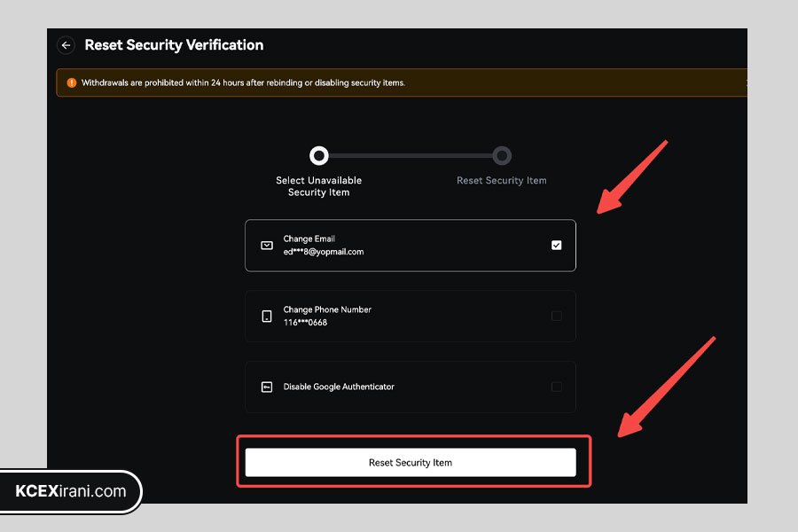The height and width of the screenshot is (532, 798).
Task: Click the phone icon beside Change Phone Number
Action: [x=267, y=317]
